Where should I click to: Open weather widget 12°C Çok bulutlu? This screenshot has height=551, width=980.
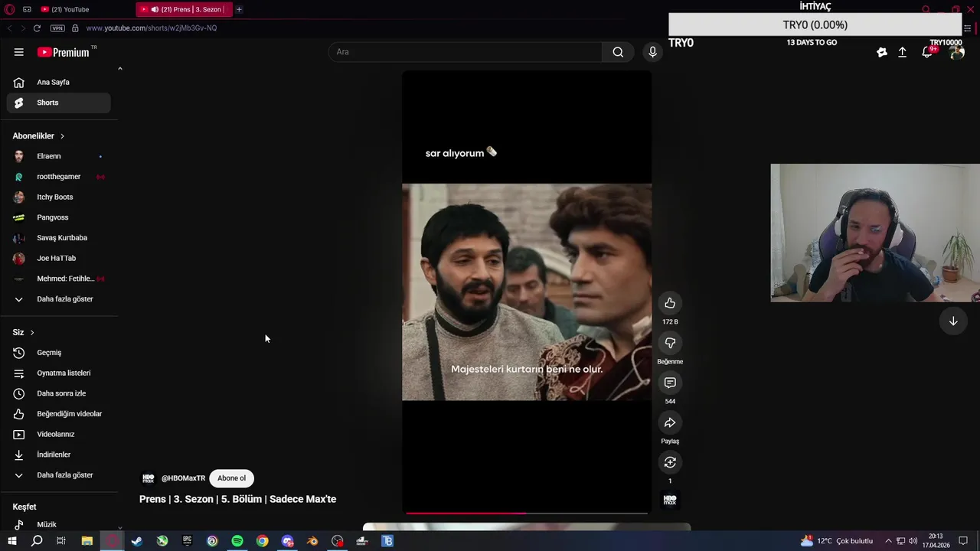[836, 541]
